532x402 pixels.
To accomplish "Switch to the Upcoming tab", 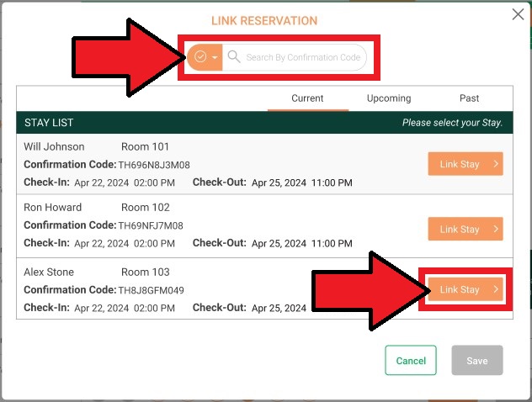I will point(389,98).
